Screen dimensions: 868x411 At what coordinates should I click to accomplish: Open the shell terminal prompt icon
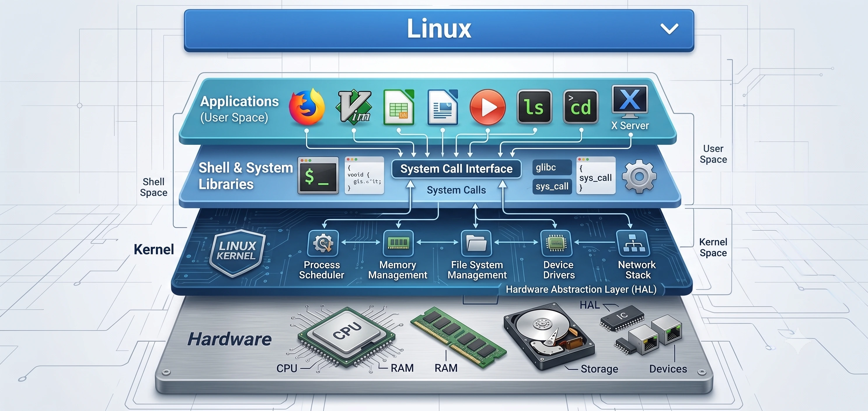click(318, 175)
